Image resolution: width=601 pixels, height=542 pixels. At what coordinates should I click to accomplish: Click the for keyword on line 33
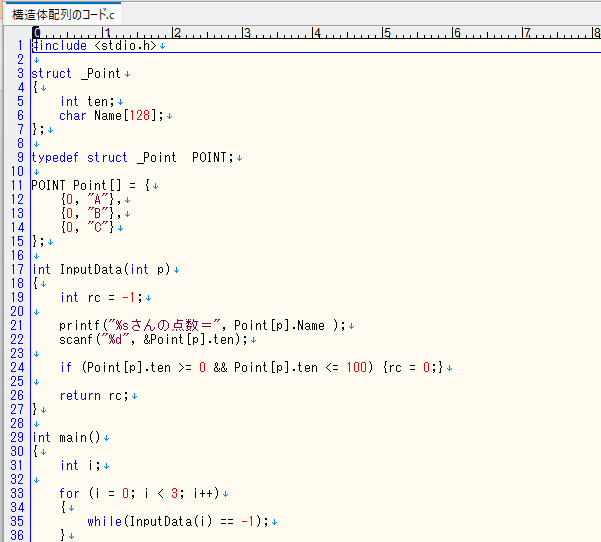click(x=69, y=493)
